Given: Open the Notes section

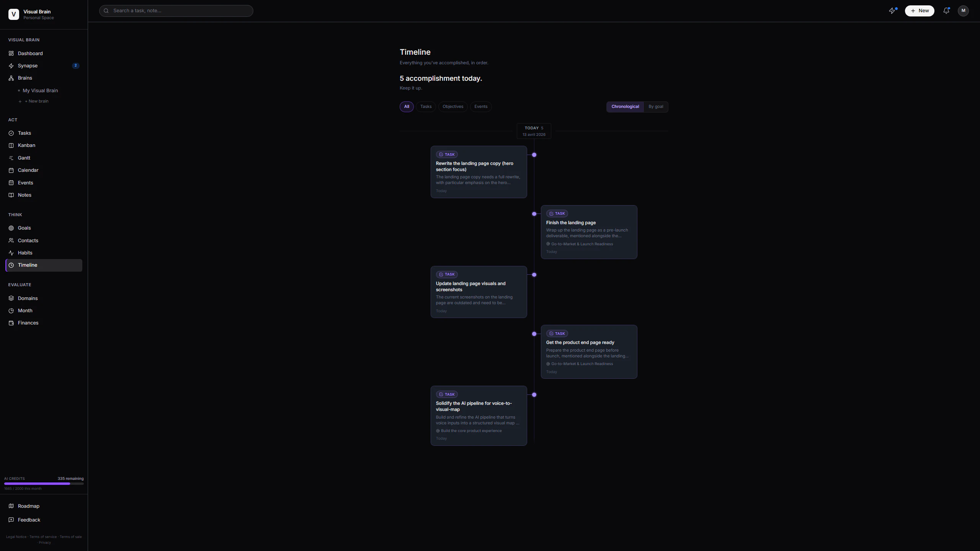Looking at the screenshot, I should pyautogui.click(x=24, y=195).
